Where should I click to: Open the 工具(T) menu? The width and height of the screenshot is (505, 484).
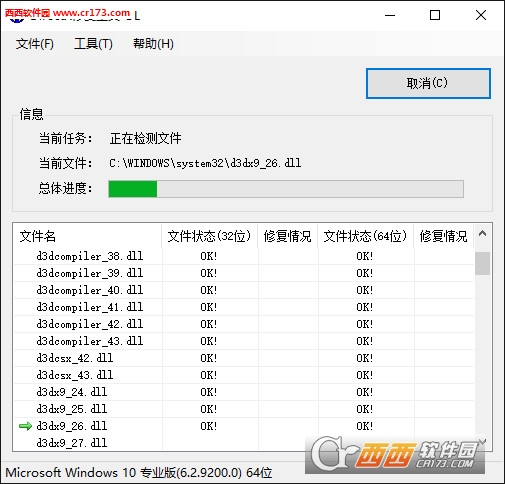pos(93,44)
